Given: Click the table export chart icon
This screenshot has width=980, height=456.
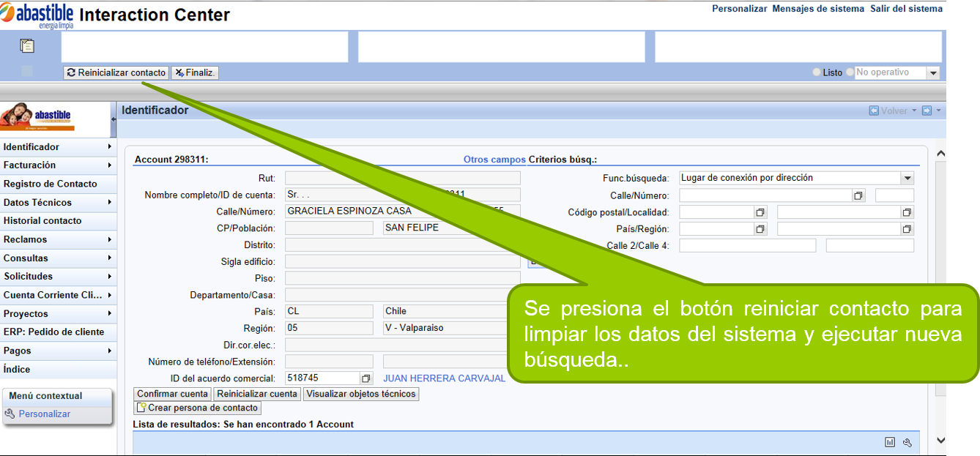Looking at the screenshot, I should coord(890,442).
